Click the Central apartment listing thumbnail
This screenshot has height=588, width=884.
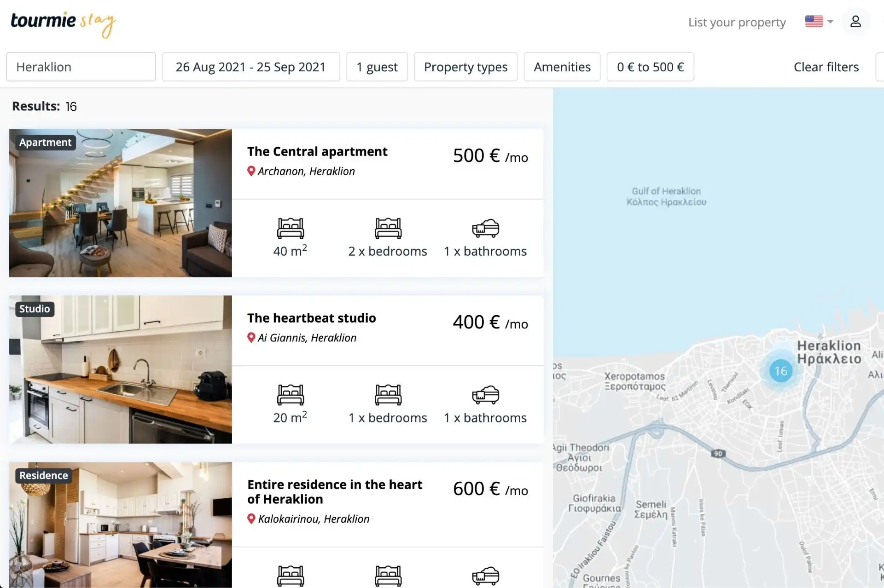tap(121, 203)
